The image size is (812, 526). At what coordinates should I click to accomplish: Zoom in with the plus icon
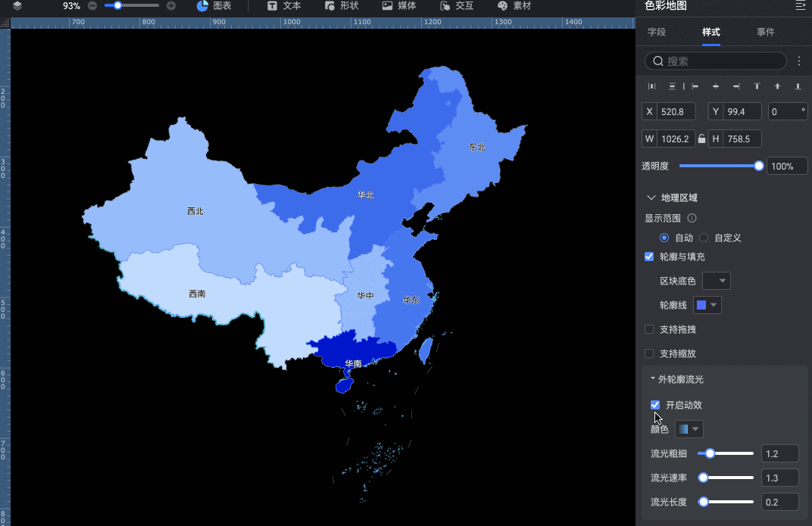171,6
